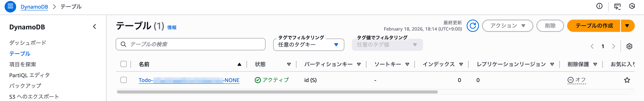Open the Todo table link
Screen dimensions: 644x101
(x=189, y=80)
